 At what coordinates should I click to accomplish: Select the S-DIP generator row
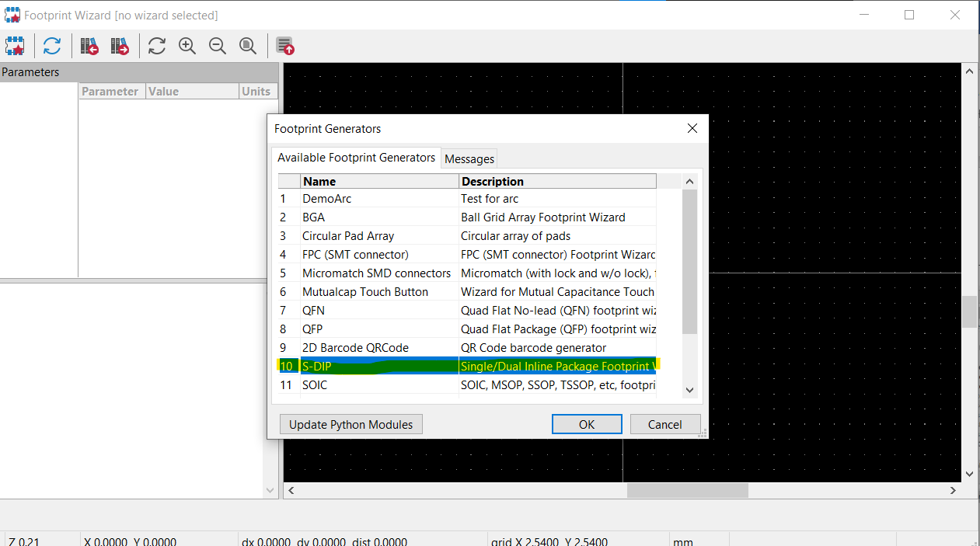click(468, 366)
